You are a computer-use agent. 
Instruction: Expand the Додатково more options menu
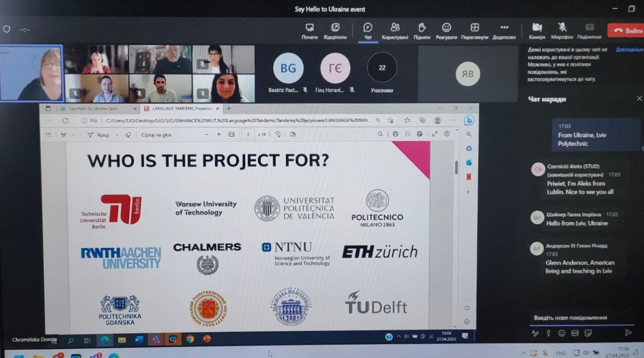pyautogui.click(x=504, y=28)
